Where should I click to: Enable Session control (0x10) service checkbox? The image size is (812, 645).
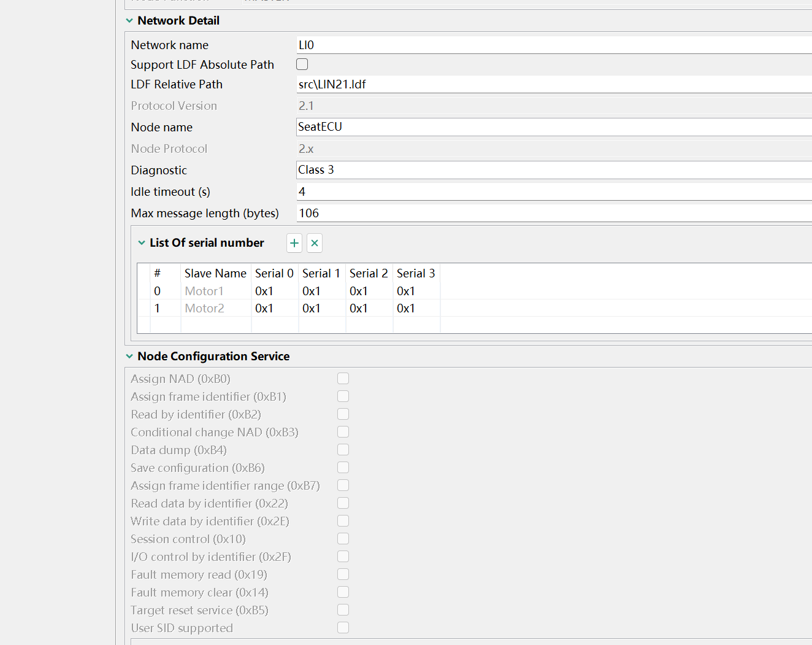point(343,539)
